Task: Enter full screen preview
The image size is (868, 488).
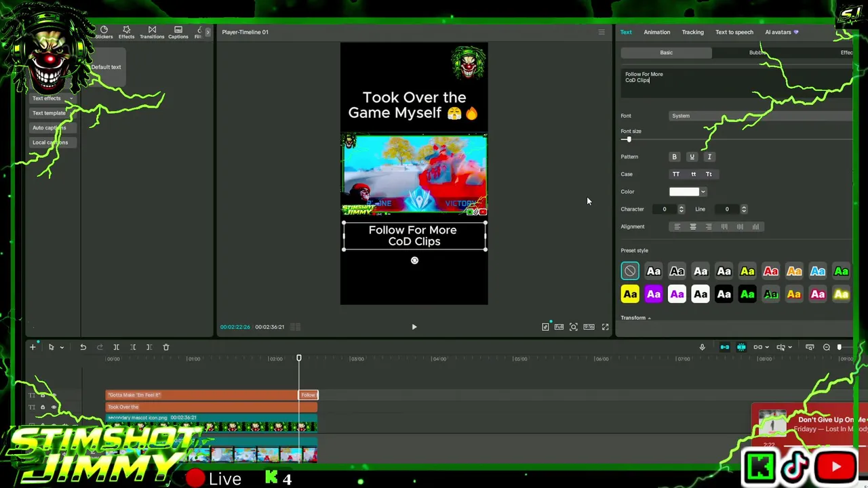Action: point(605,327)
